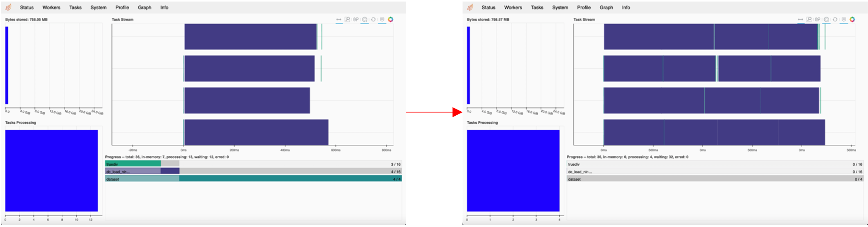Open System page in left dashboard

(x=98, y=7)
